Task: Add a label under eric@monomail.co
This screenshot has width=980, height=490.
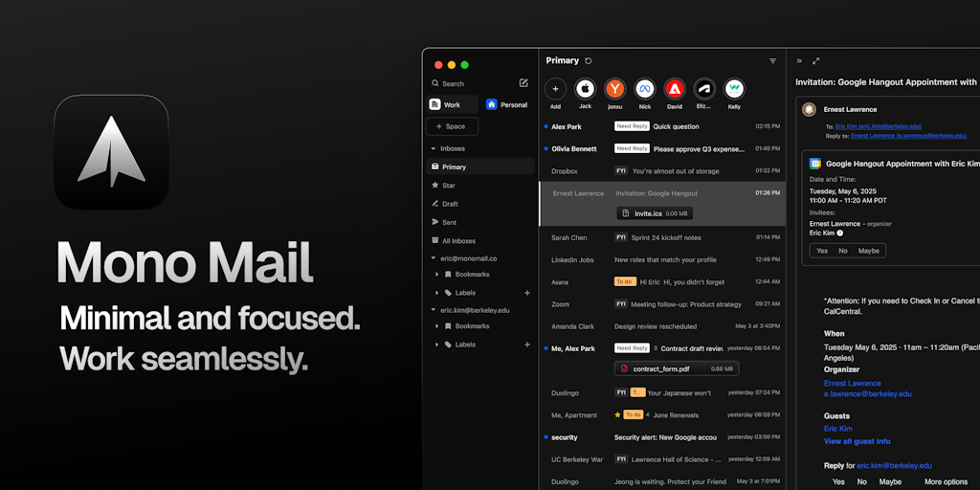Action: pyautogui.click(x=527, y=293)
